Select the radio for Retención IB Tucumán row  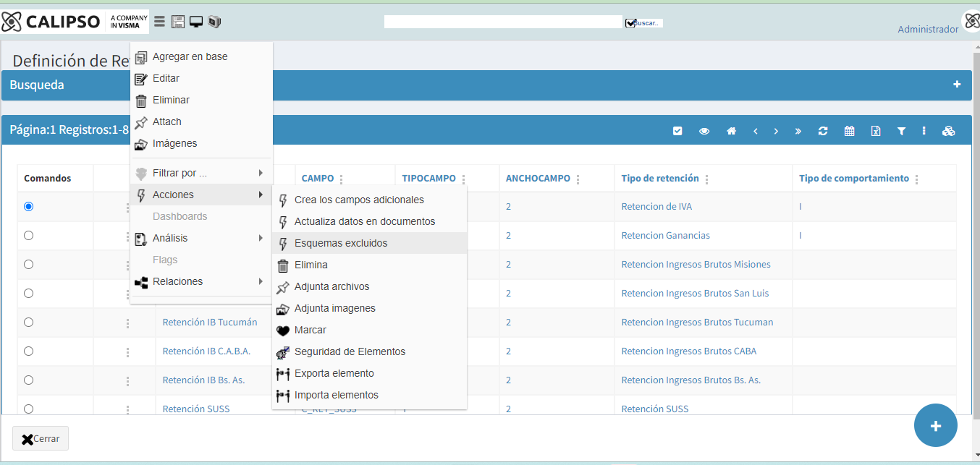(x=28, y=322)
